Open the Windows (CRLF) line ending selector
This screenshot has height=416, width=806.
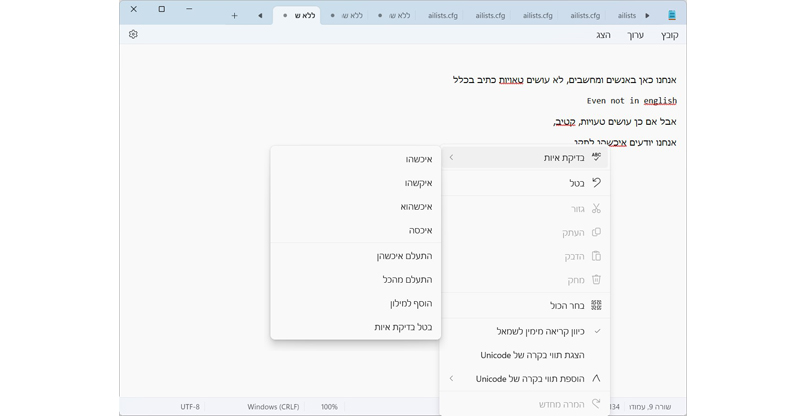point(273,407)
